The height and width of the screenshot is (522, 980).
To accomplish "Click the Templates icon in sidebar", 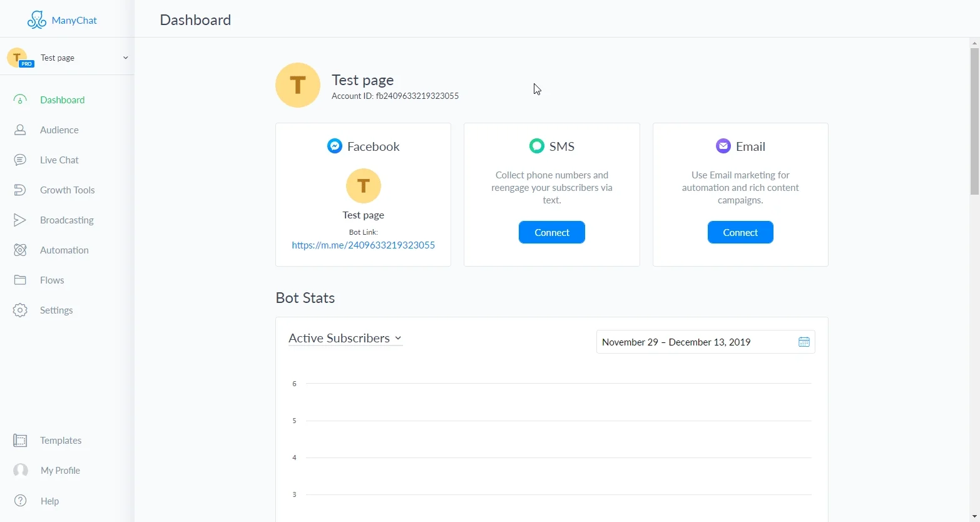I will tap(20, 440).
